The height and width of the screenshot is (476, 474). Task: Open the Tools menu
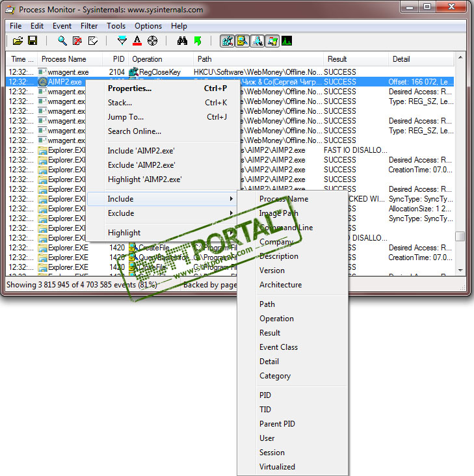[x=116, y=26]
